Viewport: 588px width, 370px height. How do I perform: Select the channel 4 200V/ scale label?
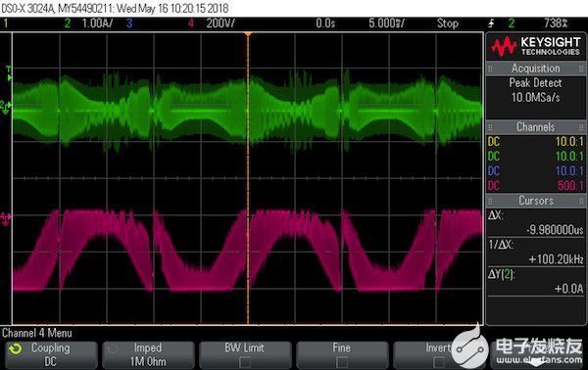(220, 23)
